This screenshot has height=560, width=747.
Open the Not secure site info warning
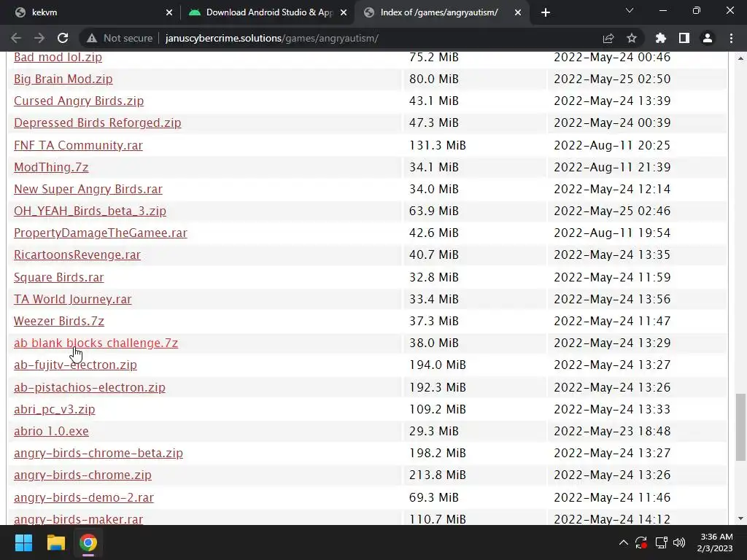click(120, 38)
